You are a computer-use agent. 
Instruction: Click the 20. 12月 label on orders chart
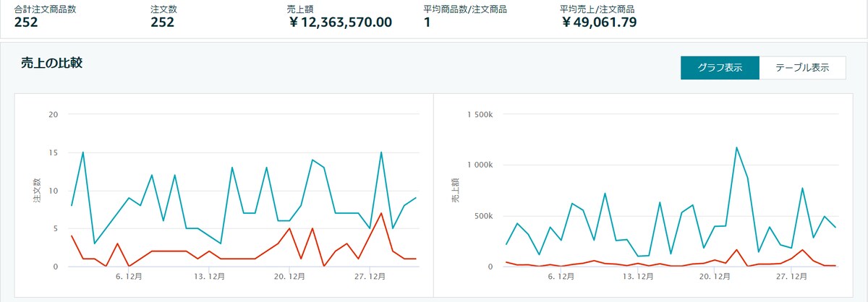[x=289, y=276]
